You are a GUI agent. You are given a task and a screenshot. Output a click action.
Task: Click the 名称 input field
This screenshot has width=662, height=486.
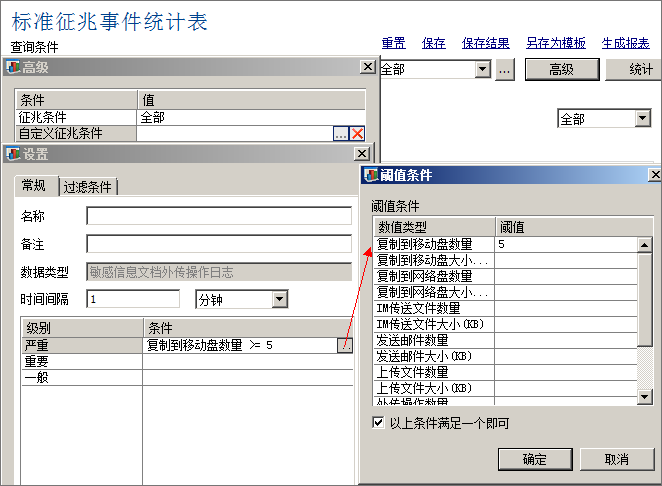[x=218, y=216]
